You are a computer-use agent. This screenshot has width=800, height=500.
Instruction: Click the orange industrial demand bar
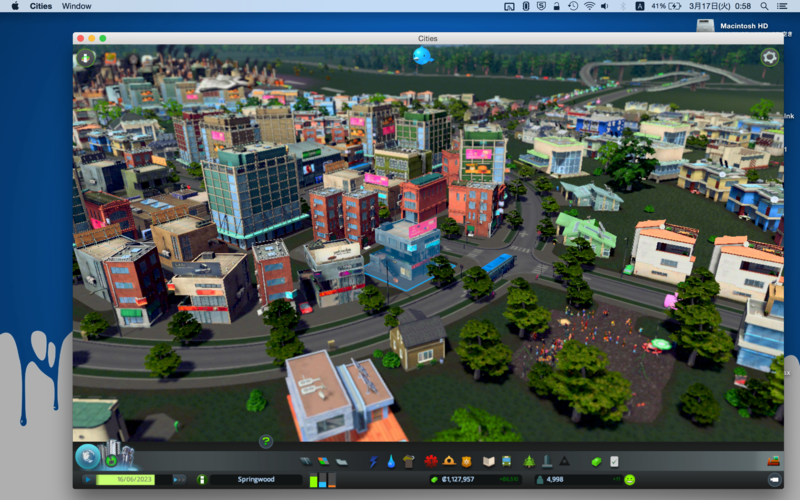(332, 480)
